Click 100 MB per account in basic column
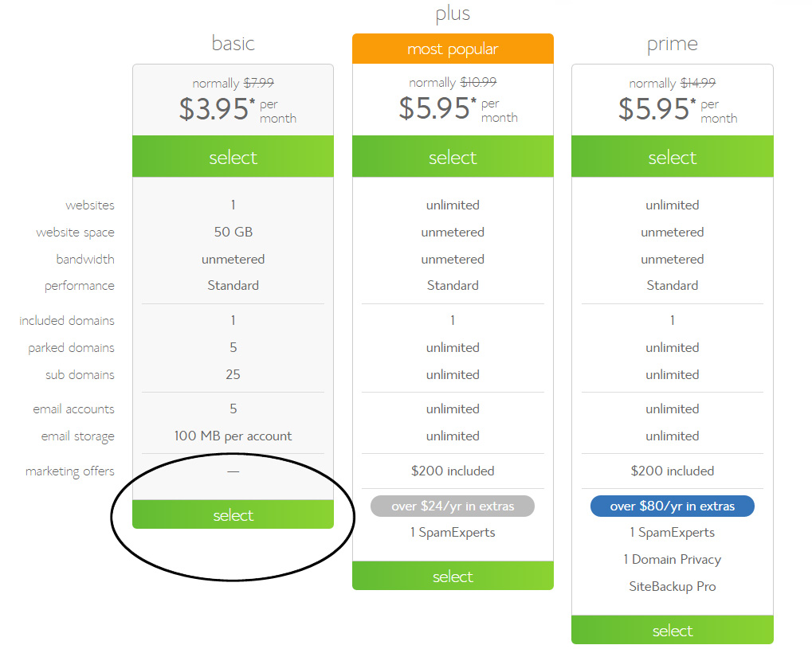Screen dimensions: 812x649 [233, 436]
